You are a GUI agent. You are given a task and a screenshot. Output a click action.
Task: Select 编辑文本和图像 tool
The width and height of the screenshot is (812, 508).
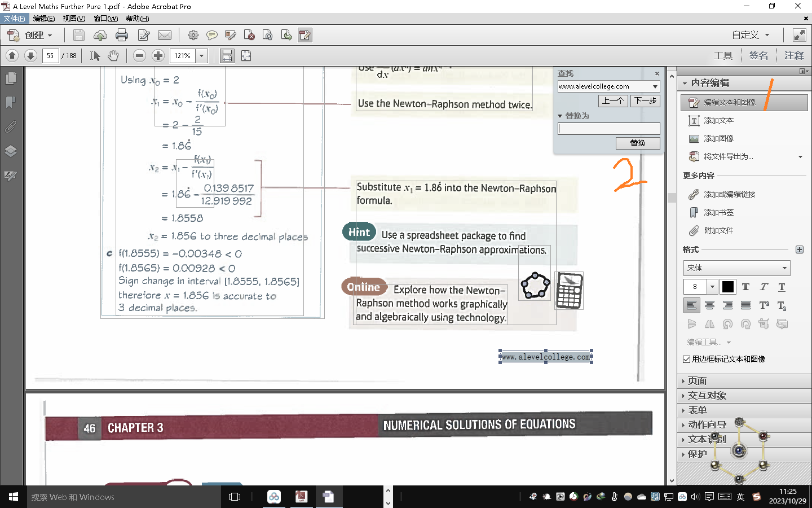point(744,102)
